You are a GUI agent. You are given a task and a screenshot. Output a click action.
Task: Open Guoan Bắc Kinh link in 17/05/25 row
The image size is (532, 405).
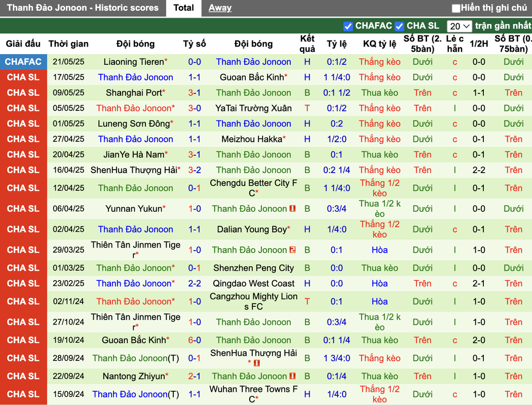(x=253, y=77)
